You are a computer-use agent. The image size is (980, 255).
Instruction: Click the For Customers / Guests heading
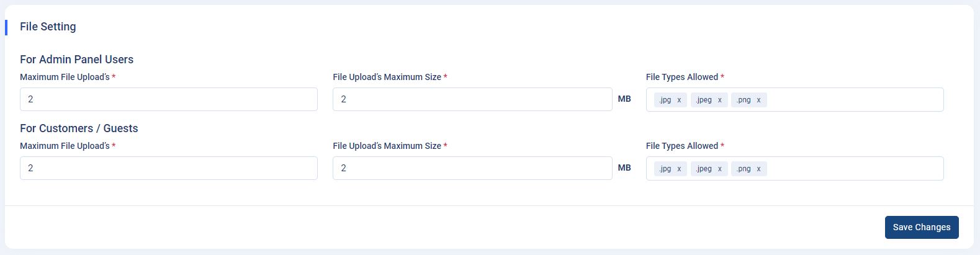pyautogui.click(x=79, y=128)
